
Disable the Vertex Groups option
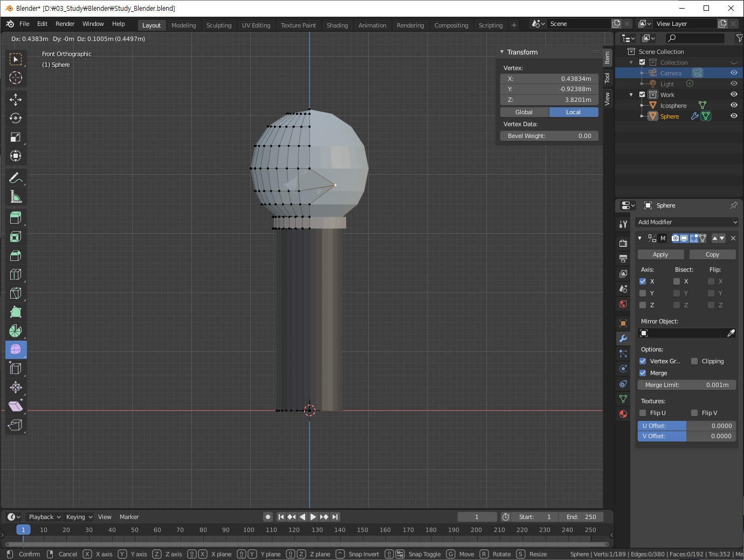pos(643,361)
